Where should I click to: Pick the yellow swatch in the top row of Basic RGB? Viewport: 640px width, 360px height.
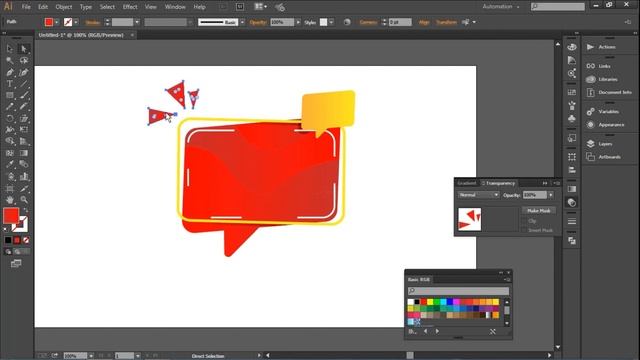430,302
